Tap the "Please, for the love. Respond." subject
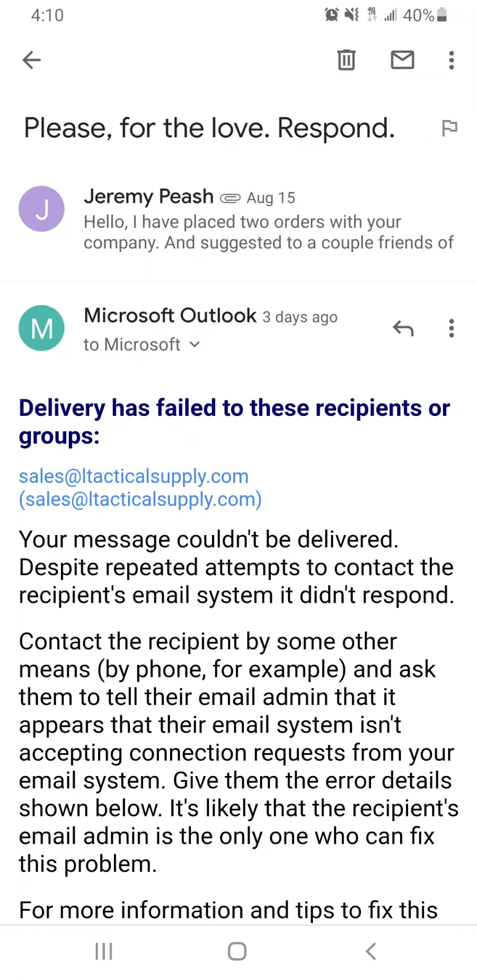The width and height of the screenshot is (477, 980). click(209, 128)
